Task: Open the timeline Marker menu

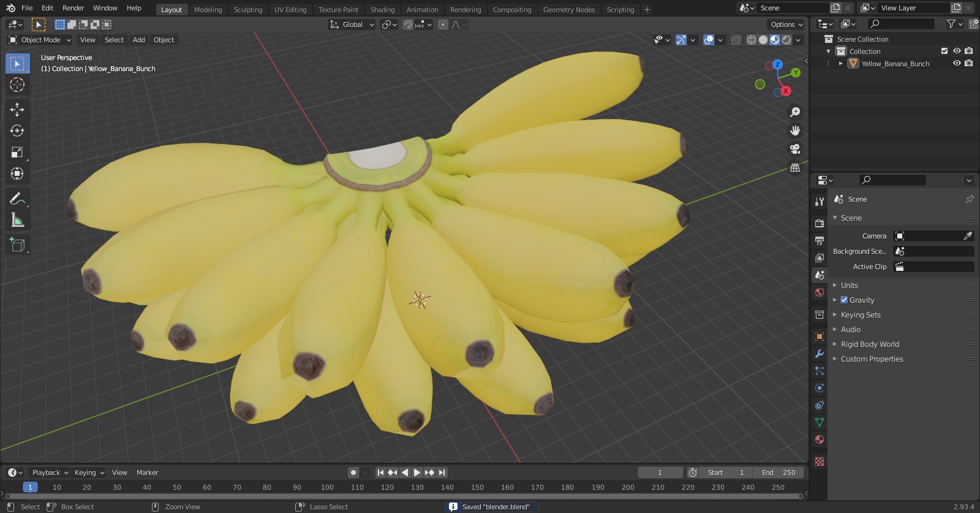Action: pyautogui.click(x=147, y=473)
